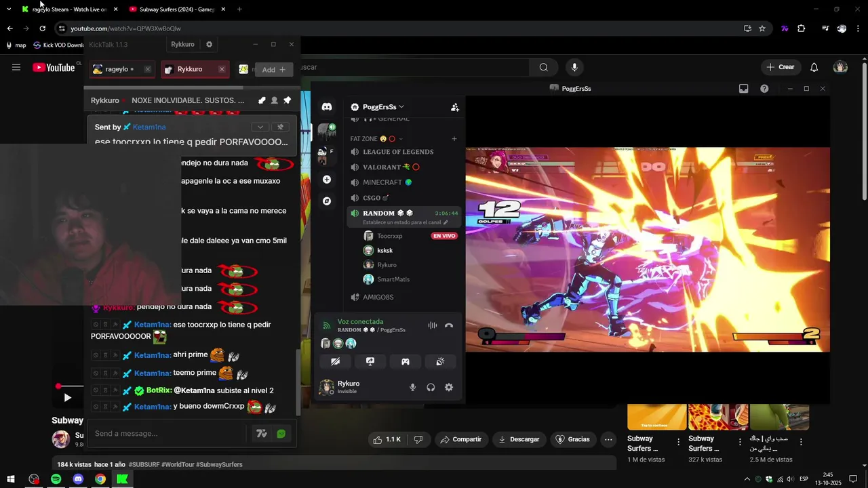
Task: Open KickTalk settings gear icon
Action: pyautogui.click(x=209, y=44)
